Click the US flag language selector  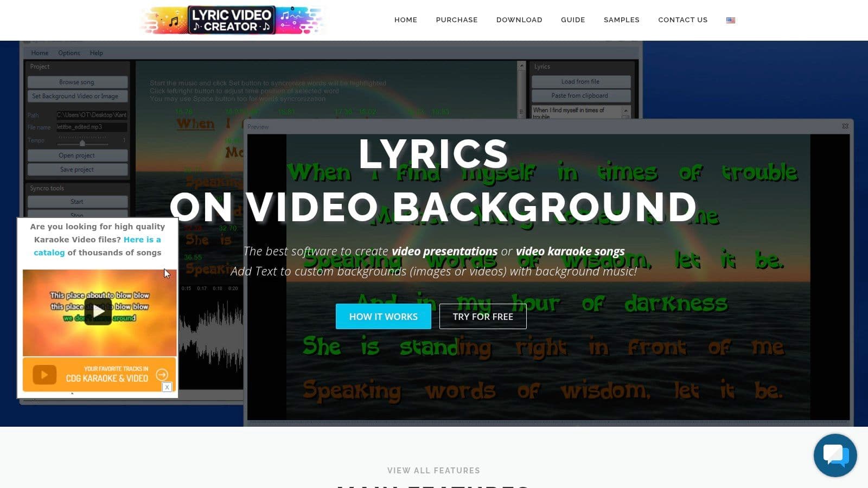click(731, 20)
